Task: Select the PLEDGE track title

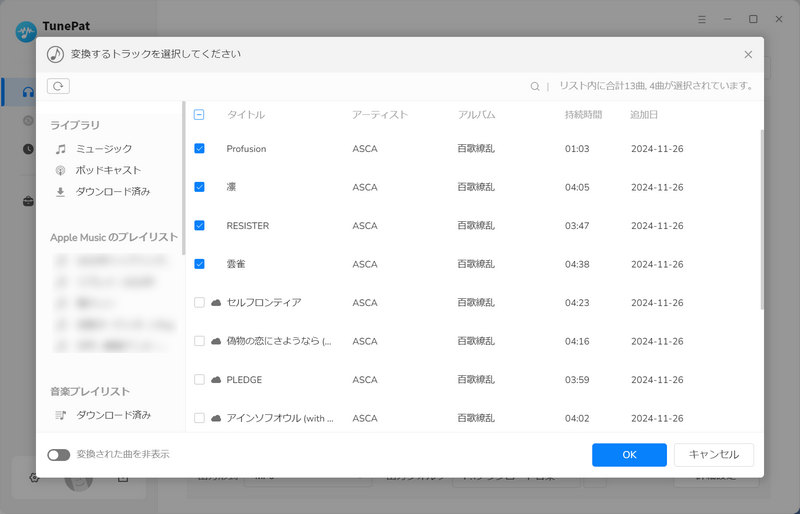Action: click(244, 380)
